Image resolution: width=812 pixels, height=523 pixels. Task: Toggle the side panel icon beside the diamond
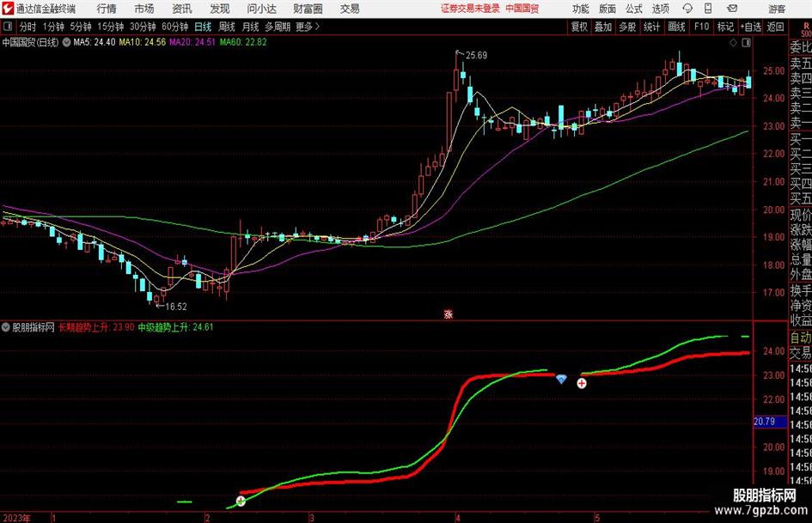(x=746, y=43)
